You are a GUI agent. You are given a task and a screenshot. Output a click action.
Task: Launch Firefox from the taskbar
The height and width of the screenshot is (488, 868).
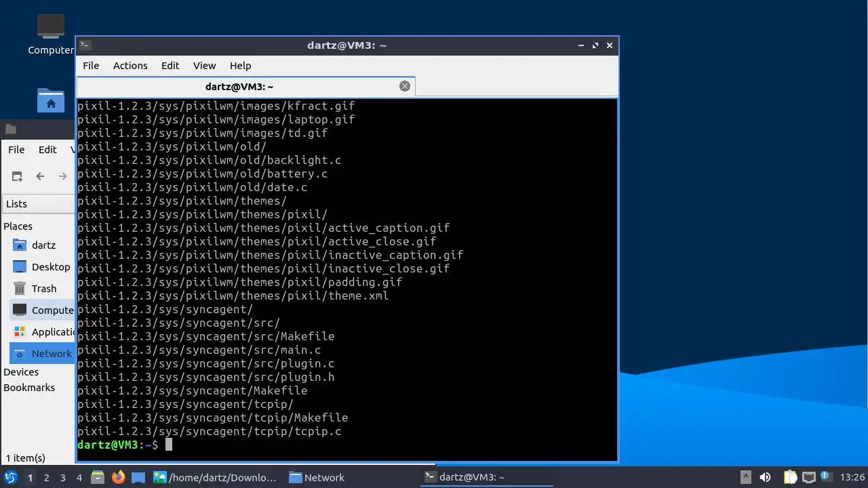[118, 477]
